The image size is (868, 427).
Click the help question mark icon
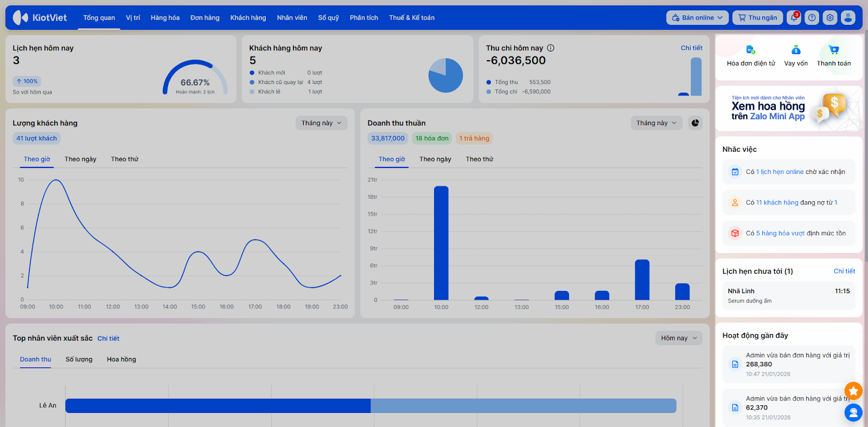[812, 18]
